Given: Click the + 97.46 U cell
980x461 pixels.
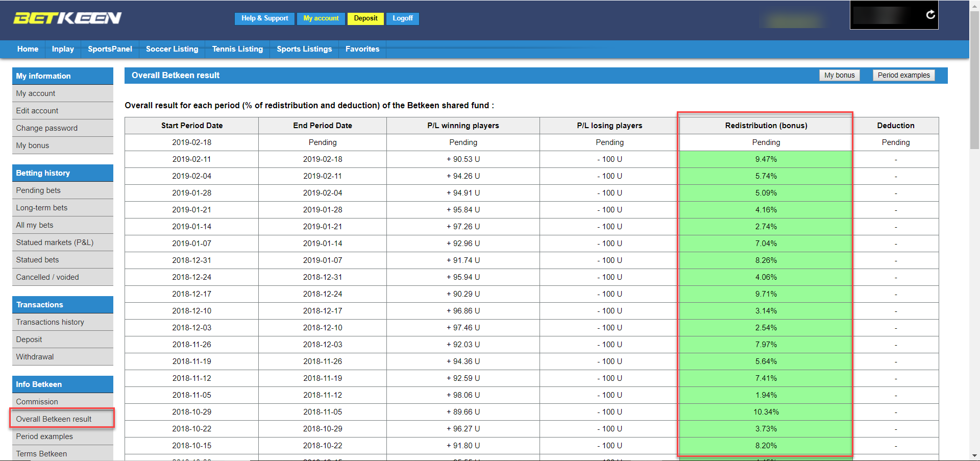Looking at the screenshot, I should (463, 328).
